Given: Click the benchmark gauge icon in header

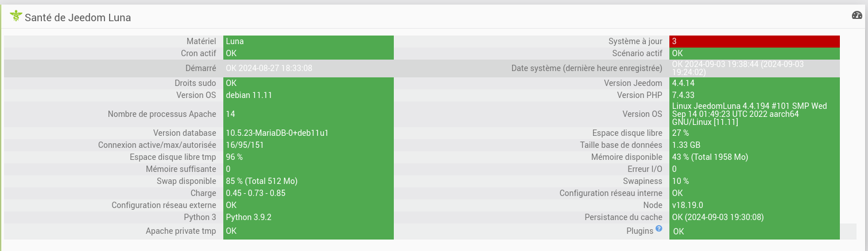Looking at the screenshot, I should (x=857, y=15).
